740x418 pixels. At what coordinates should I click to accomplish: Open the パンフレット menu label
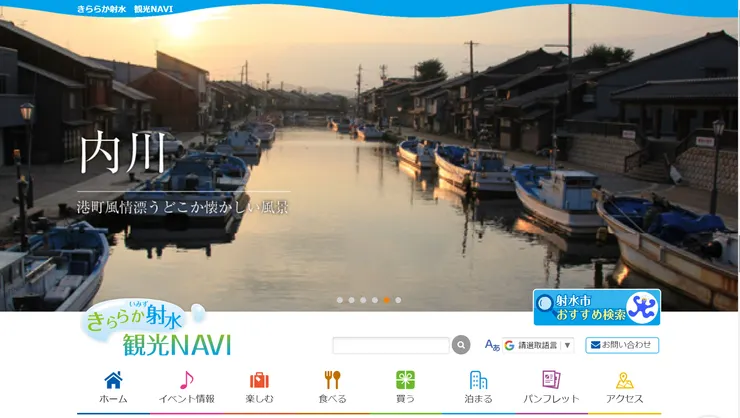tap(551, 399)
